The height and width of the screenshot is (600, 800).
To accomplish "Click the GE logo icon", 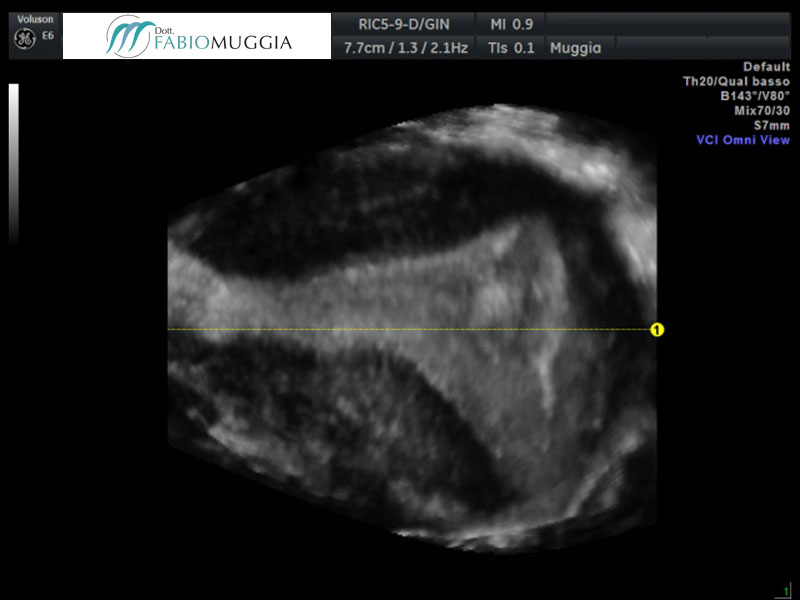I will tap(24, 39).
